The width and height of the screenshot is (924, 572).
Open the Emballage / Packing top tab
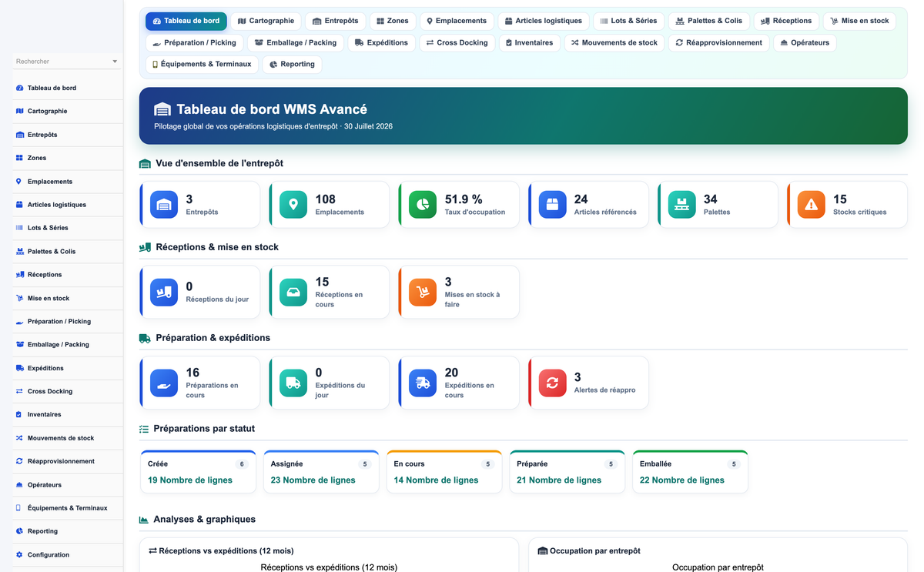[x=296, y=42]
